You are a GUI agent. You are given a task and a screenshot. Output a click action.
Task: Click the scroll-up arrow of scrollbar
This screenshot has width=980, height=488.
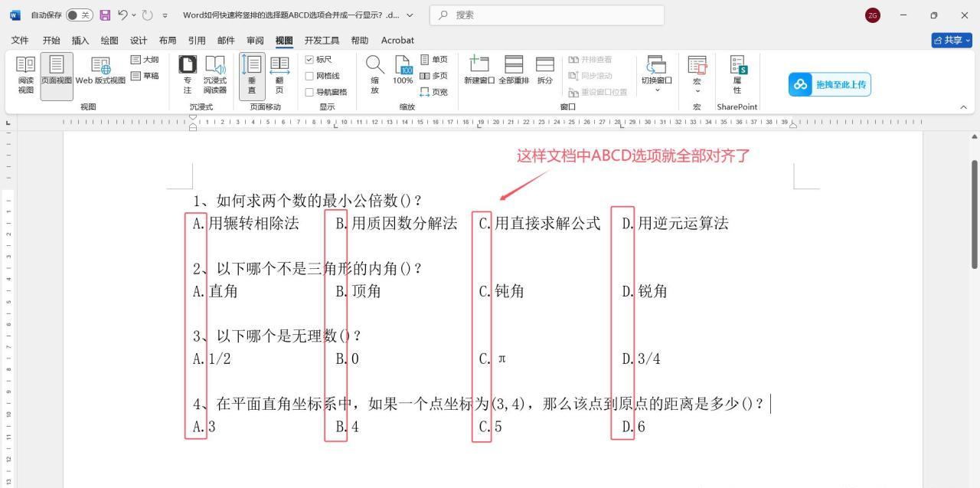(x=975, y=136)
